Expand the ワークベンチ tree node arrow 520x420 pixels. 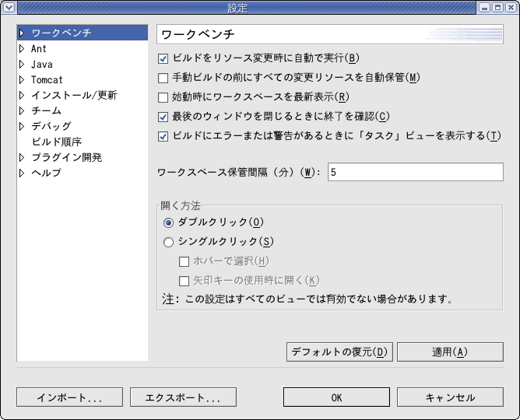coord(22,33)
